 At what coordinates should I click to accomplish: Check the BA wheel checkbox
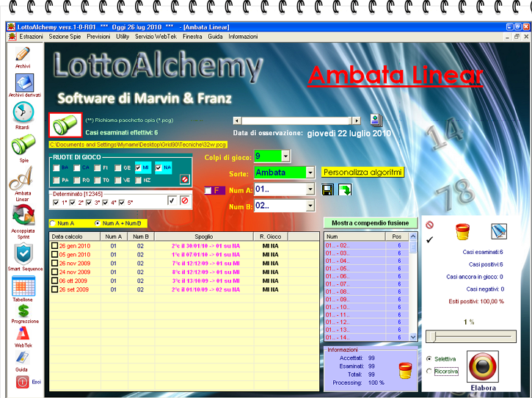click(57, 167)
